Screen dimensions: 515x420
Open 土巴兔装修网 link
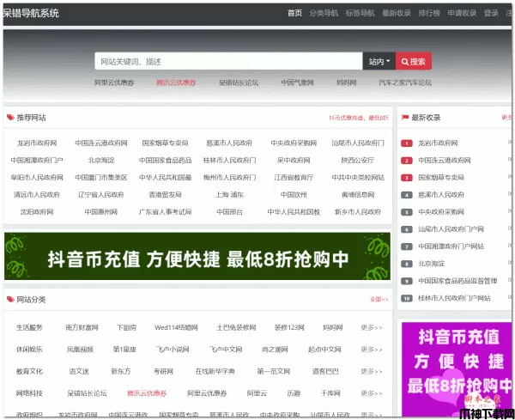pos(236,327)
